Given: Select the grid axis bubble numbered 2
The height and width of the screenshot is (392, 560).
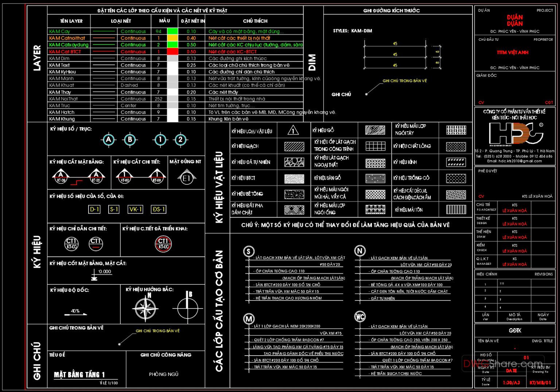Looking at the screenshot, I should (180, 140).
